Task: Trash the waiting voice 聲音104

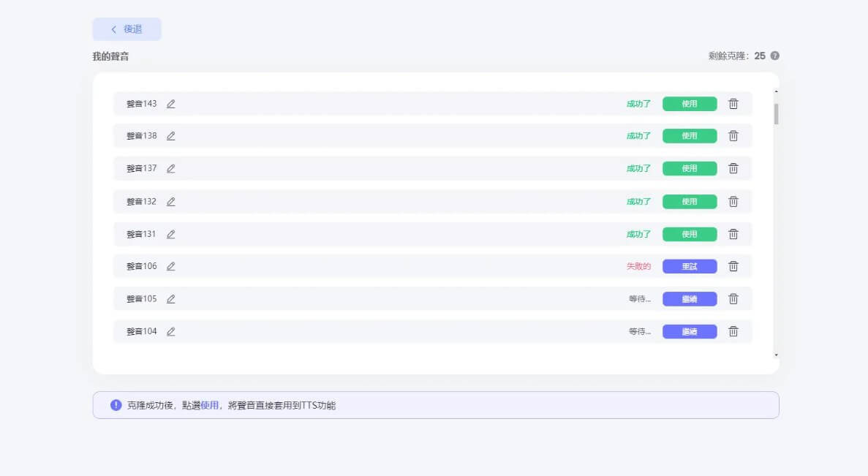Action: click(x=733, y=331)
